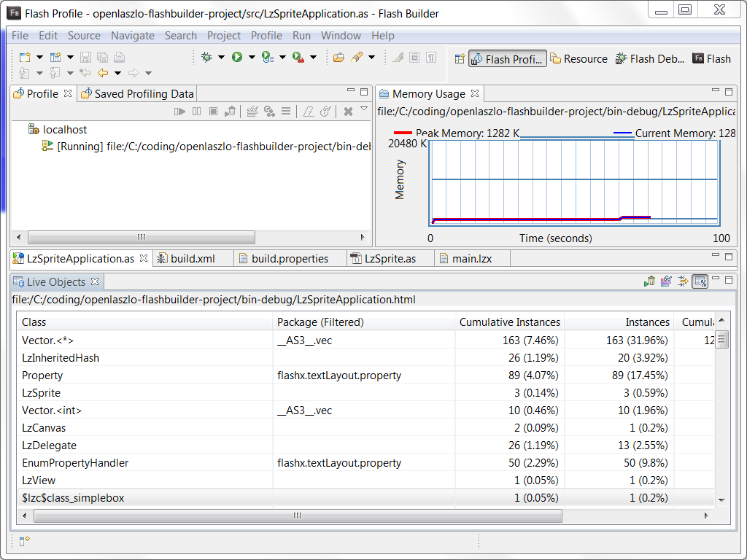Close the LzSpriteApplication.as editor tab
Image resolution: width=747 pixels, height=560 pixels.
click(x=144, y=258)
